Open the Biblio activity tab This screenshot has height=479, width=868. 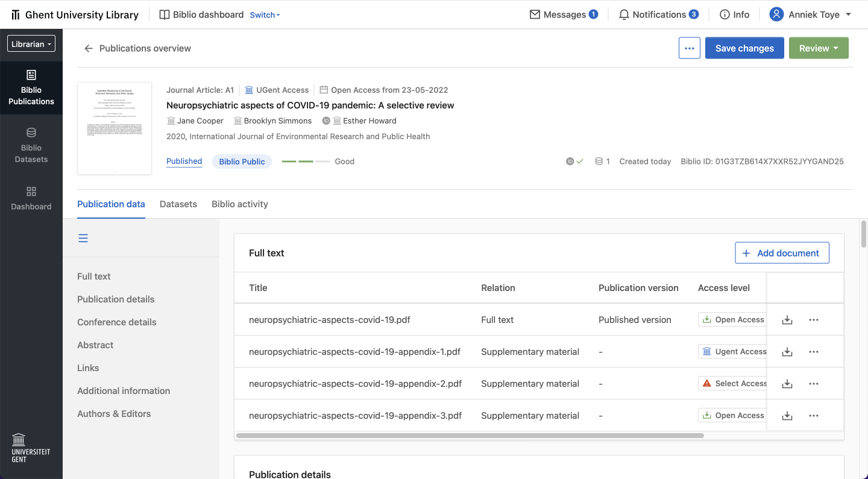[x=239, y=204]
